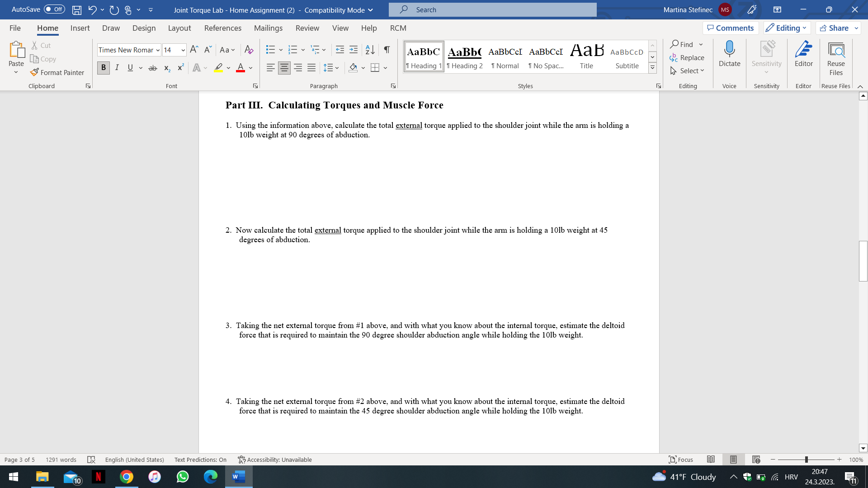Click the Sort A-Z icon
The width and height of the screenshot is (868, 488).
tap(370, 50)
